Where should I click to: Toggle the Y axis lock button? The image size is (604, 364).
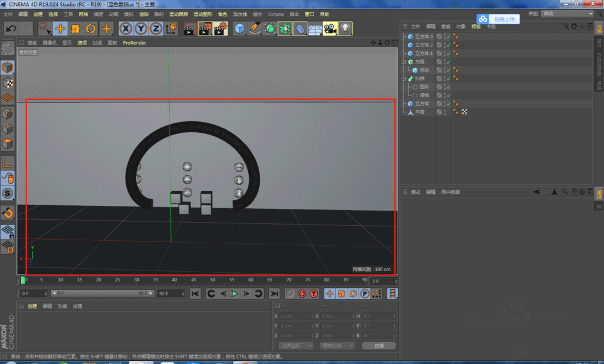pyautogui.click(x=140, y=28)
